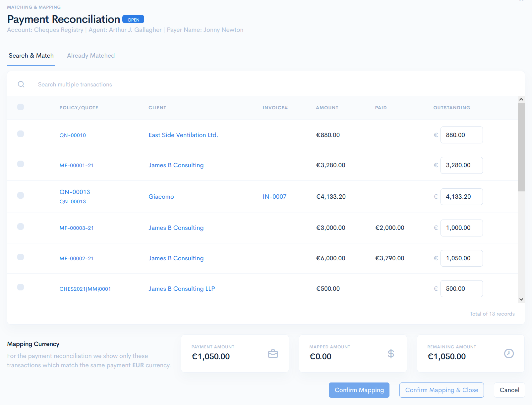Cancel the payment reconciliation dialog
The height and width of the screenshot is (405, 532).
click(x=509, y=390)
